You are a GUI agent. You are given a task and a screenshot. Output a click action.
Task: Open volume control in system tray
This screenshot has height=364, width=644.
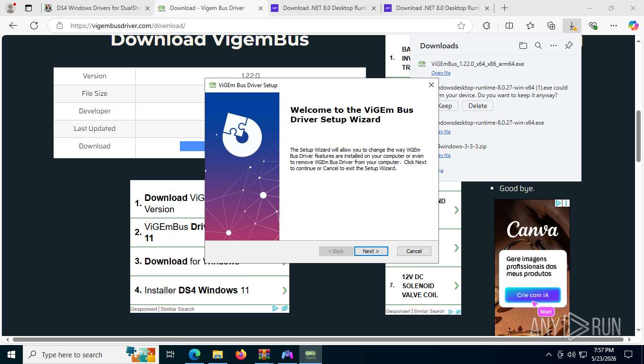click(x=571, y=355)
